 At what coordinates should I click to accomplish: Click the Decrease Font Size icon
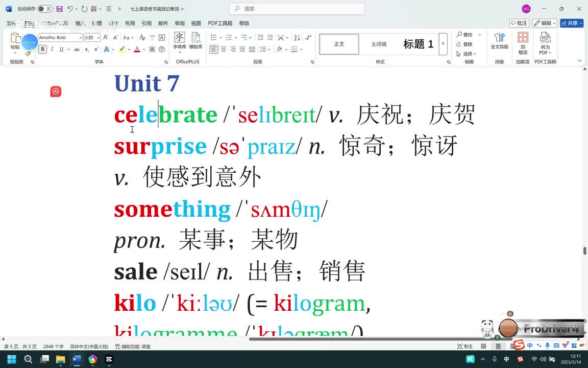pos(115,37)
